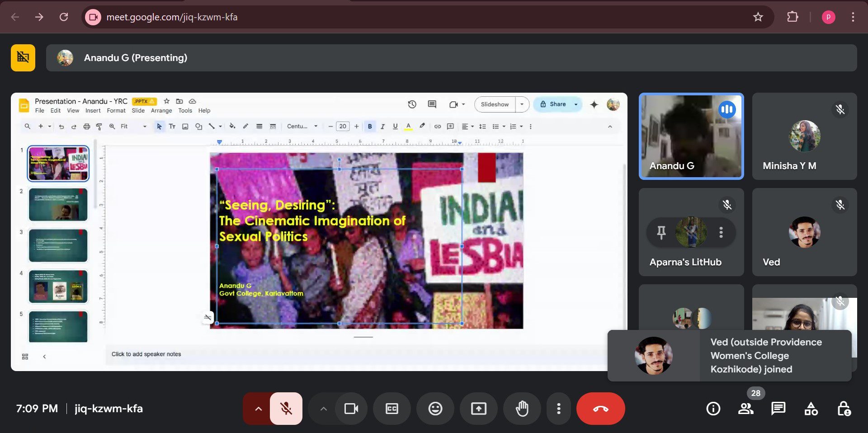
Task: Open the Format menu in Slides
Action: [116, 111]
